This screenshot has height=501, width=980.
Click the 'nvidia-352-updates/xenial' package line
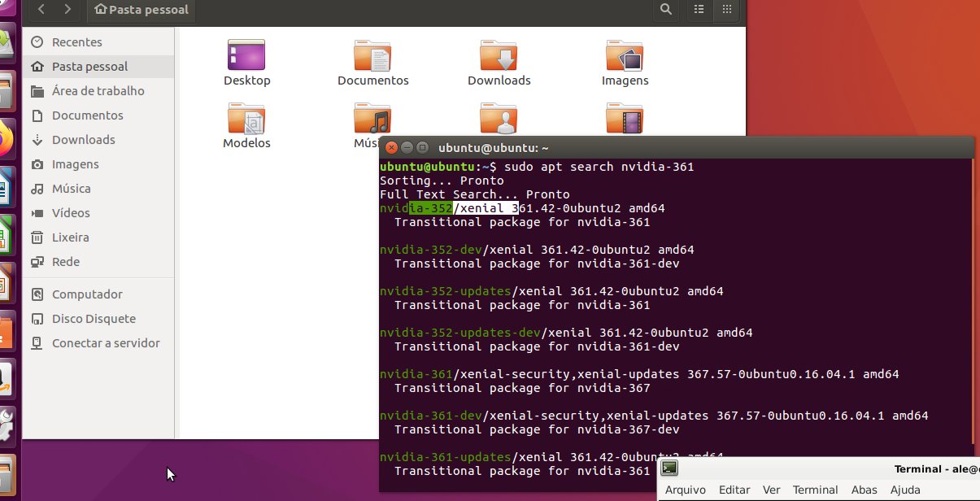(551, 291)
